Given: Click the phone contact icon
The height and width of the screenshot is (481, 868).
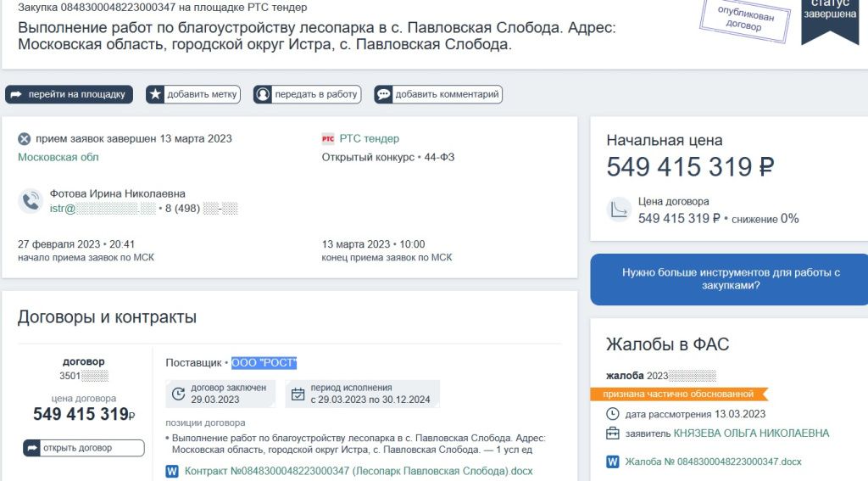Looking at the screenshot, I should (31, 201).
